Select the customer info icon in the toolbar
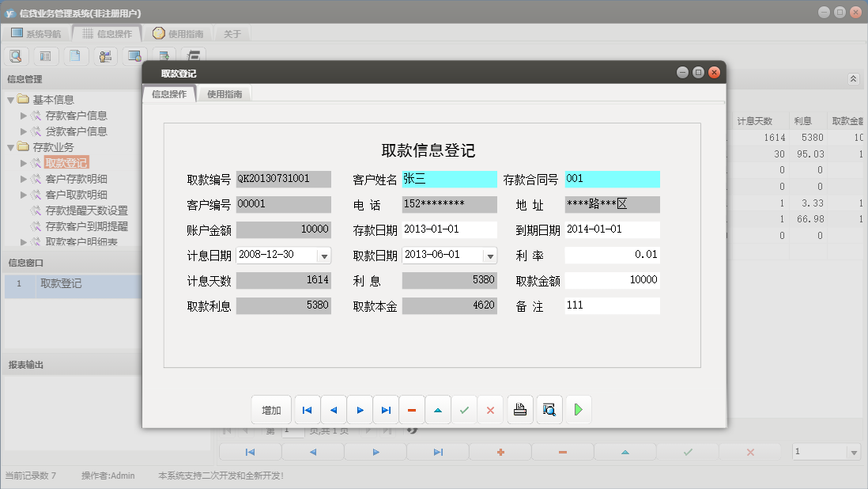This screenshot has height=489, width=868. 104,55
